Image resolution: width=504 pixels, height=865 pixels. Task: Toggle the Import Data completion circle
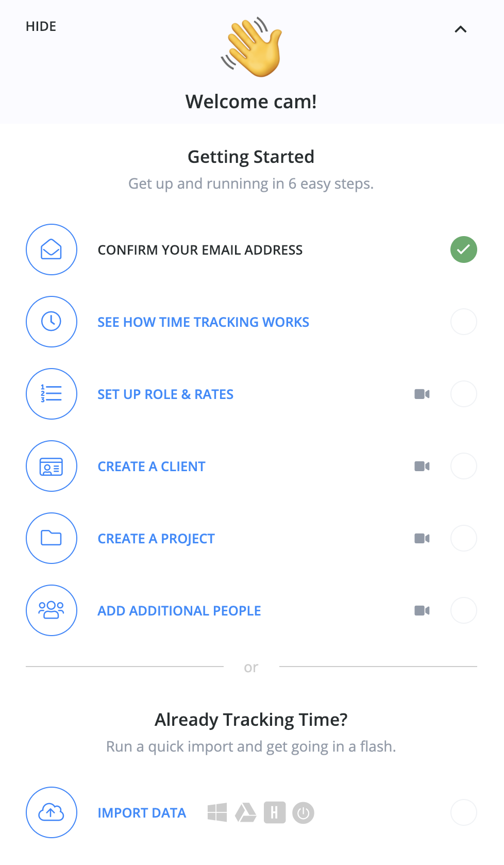tap(464, 812)
